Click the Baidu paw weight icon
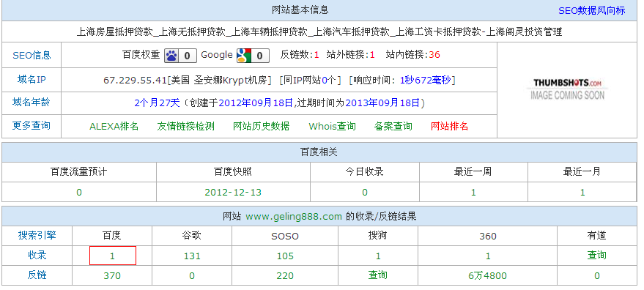 click(x=180, y=56)
